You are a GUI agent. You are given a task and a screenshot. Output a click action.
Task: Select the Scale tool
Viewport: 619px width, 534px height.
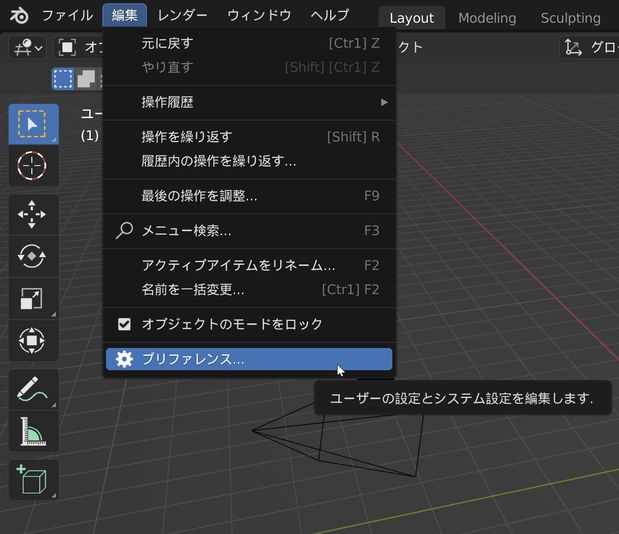(34, 298)
